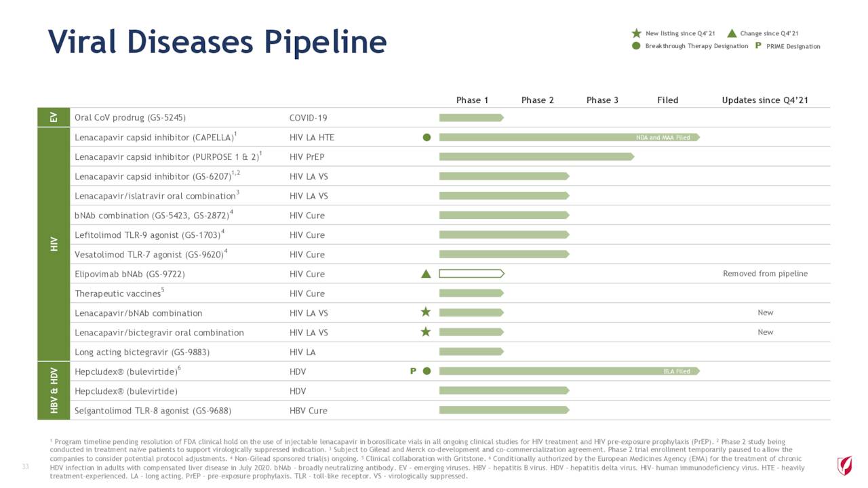Click New label on Lenacapavir/bNAb row
This screenshot has height=488, width=868.
point(765,312)
